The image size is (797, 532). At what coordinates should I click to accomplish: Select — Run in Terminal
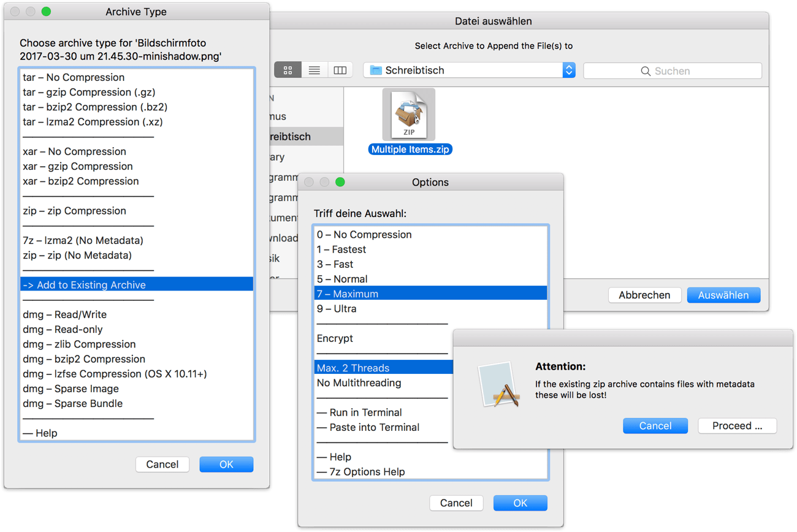384,412
